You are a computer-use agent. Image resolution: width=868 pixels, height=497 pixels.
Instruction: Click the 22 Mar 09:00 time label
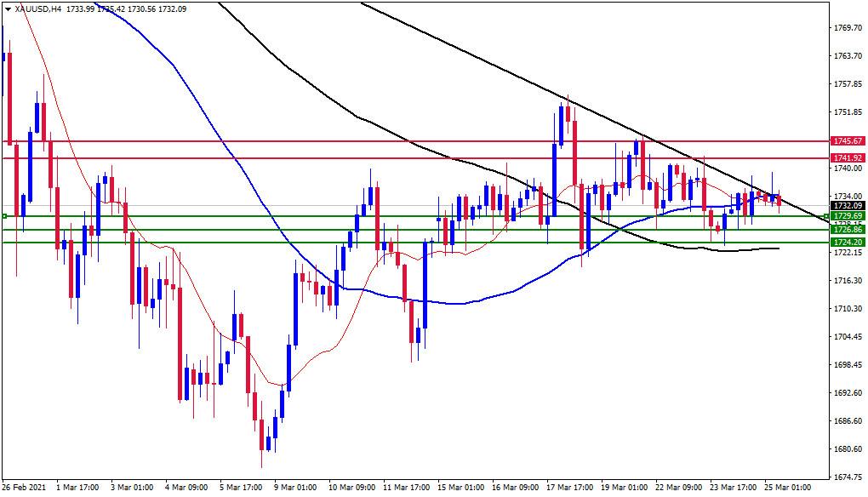[x=679, y=488]
